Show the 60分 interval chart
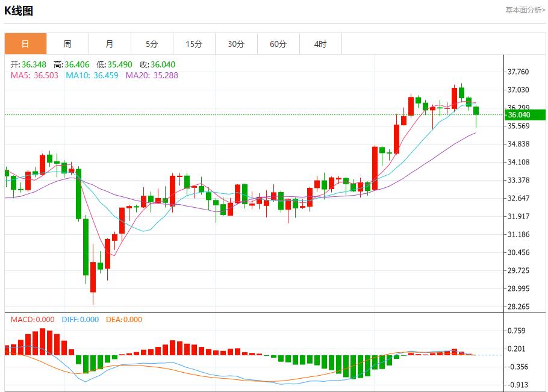This screenshot has height=392, width=548. pos(278,44)
